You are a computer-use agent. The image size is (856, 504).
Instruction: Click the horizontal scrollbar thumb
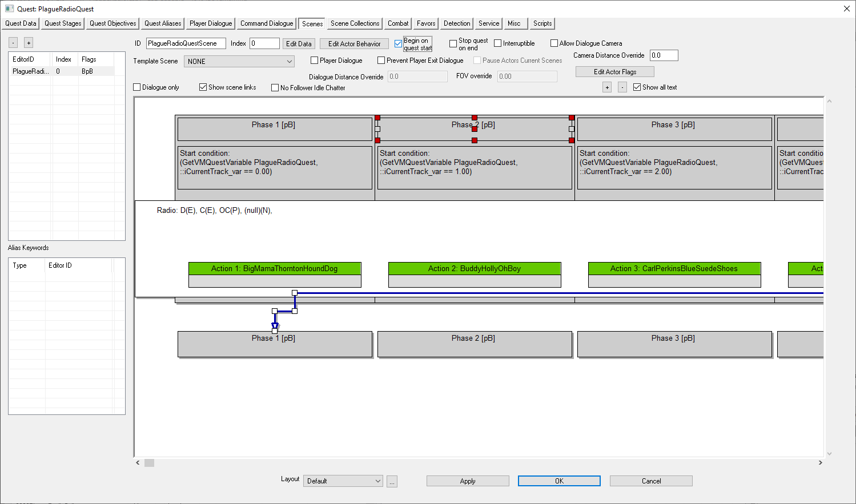tap(149, 463)
